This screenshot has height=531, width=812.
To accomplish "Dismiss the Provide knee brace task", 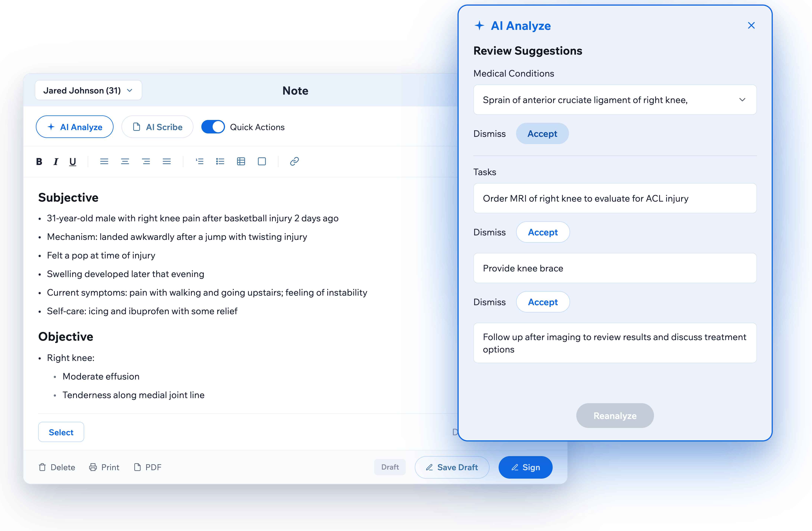I will [x=490, y=302].
